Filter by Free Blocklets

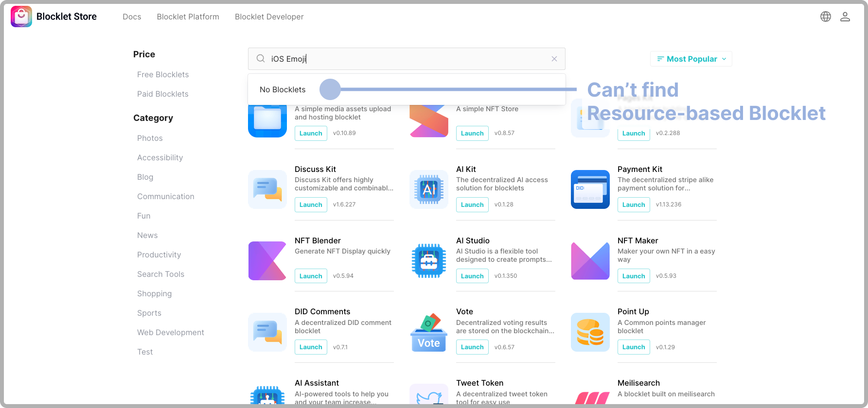(x=163, y=74)
